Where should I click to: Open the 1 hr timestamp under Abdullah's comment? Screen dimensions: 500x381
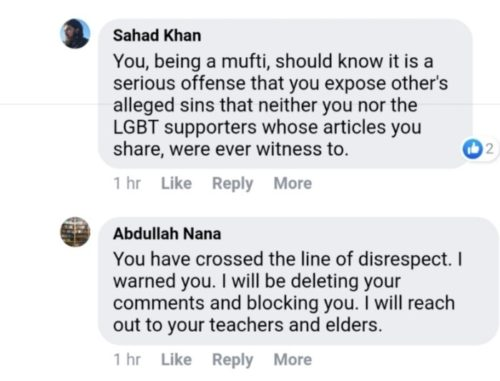[x=127, y=360]
